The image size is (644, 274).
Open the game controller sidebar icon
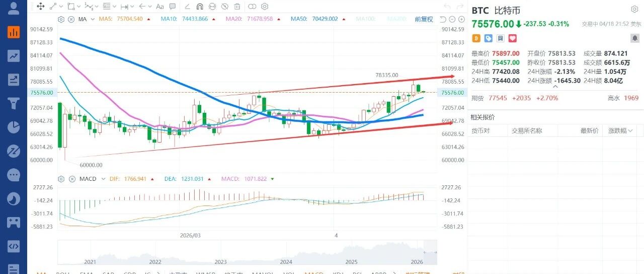(14, 222)
